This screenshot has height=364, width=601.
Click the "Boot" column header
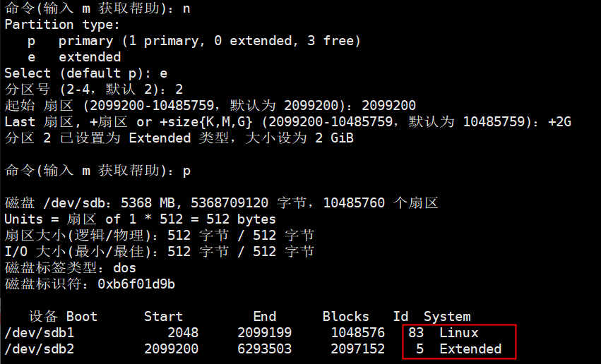[x=82, y=317]
